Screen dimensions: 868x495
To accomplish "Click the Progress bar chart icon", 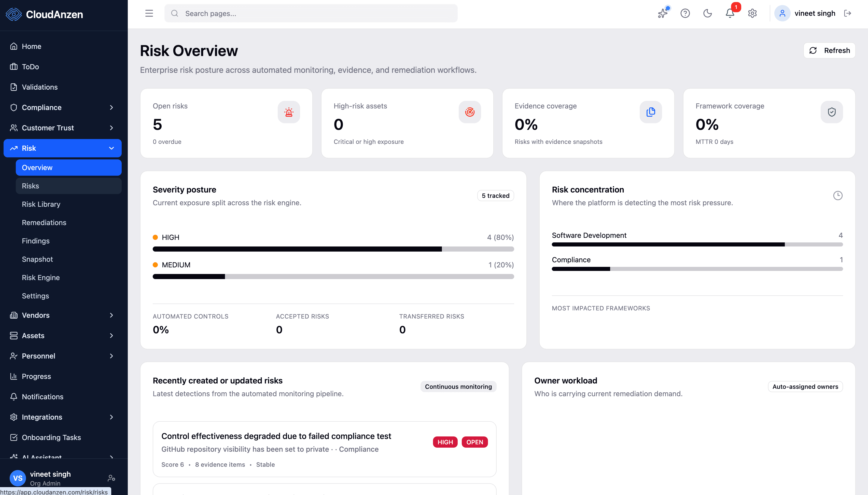I will (13, 376).
